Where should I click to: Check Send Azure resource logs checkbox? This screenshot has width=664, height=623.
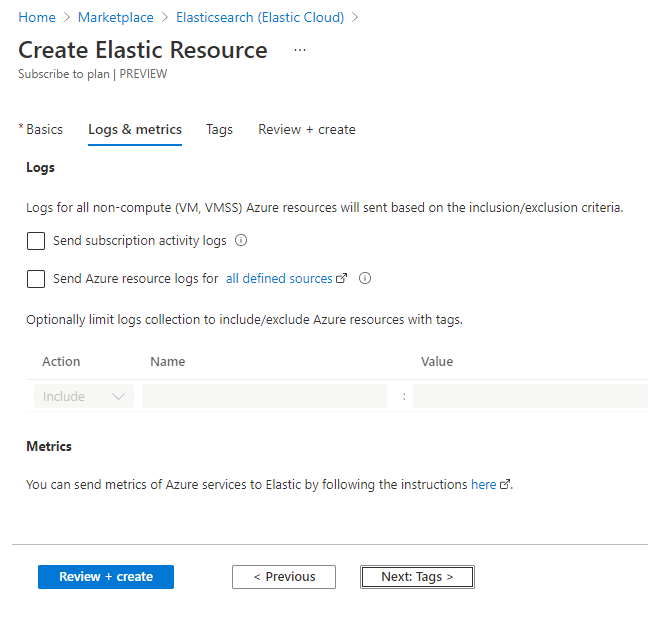tap(36, 279)
